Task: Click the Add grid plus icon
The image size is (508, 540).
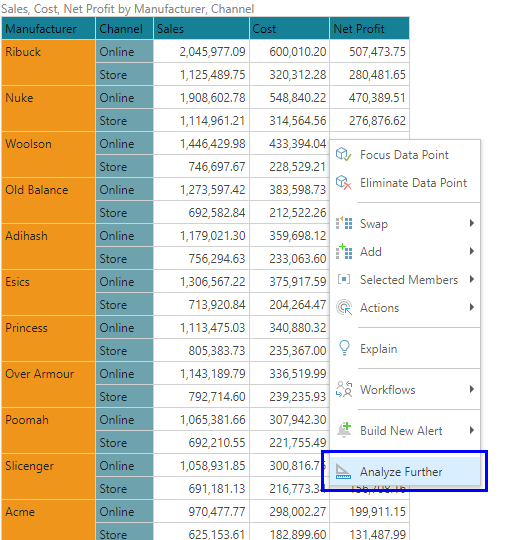Action: 344,251
